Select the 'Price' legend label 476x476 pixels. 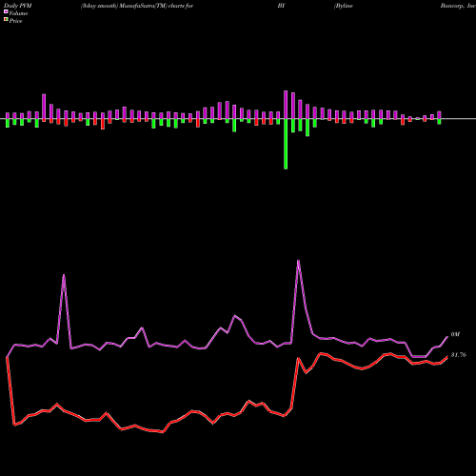tap(15, 21)
